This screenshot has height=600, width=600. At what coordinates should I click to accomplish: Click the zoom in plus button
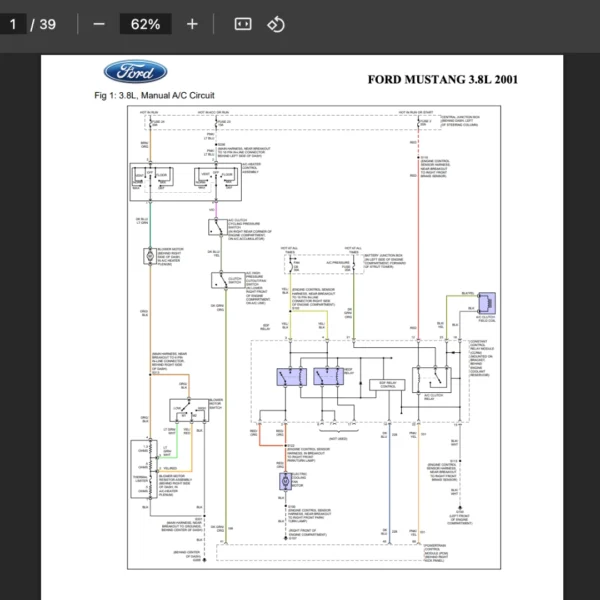click(x=192, y=24)
